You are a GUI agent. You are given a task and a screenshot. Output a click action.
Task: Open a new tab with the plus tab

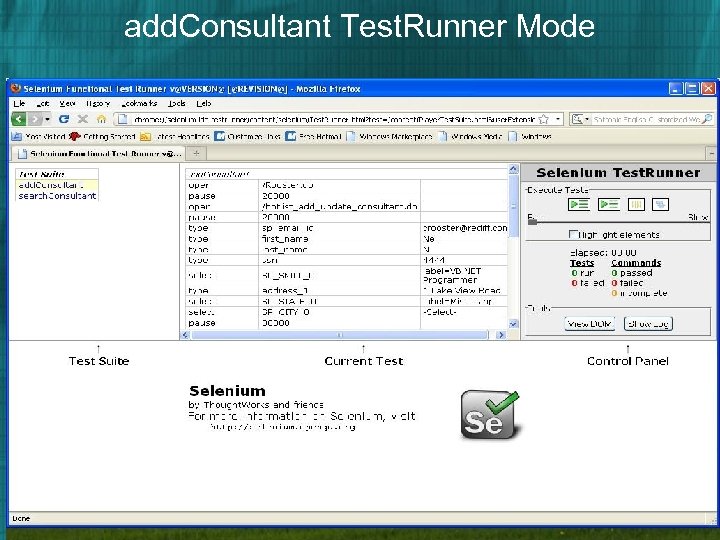tap(196, 153)
